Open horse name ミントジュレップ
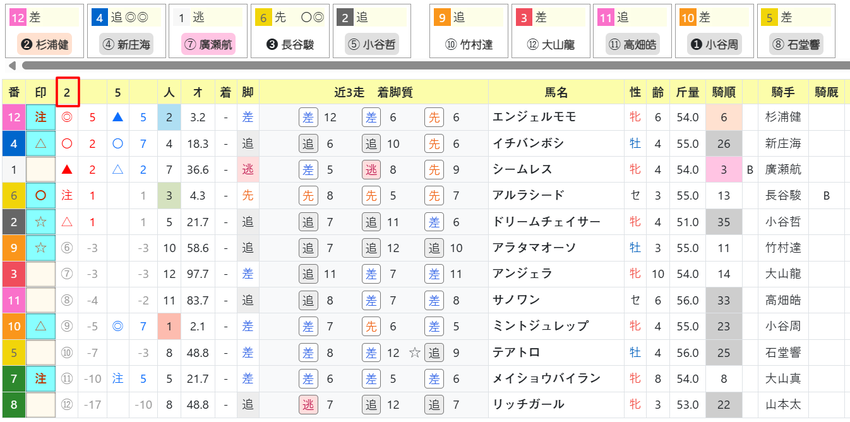 click(x=540, y=326)
